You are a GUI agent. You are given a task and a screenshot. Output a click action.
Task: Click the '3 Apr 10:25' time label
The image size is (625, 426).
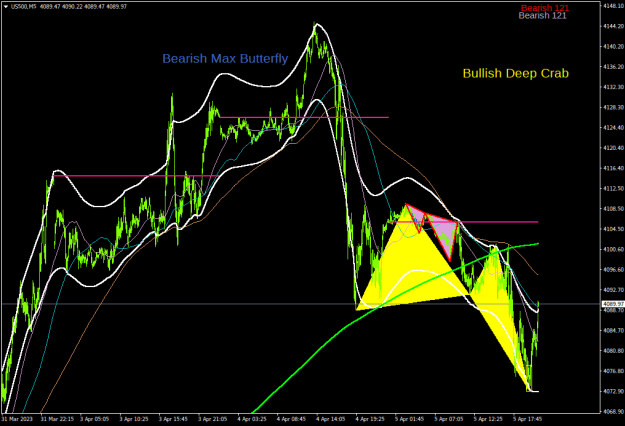click(x=134, y=419)
